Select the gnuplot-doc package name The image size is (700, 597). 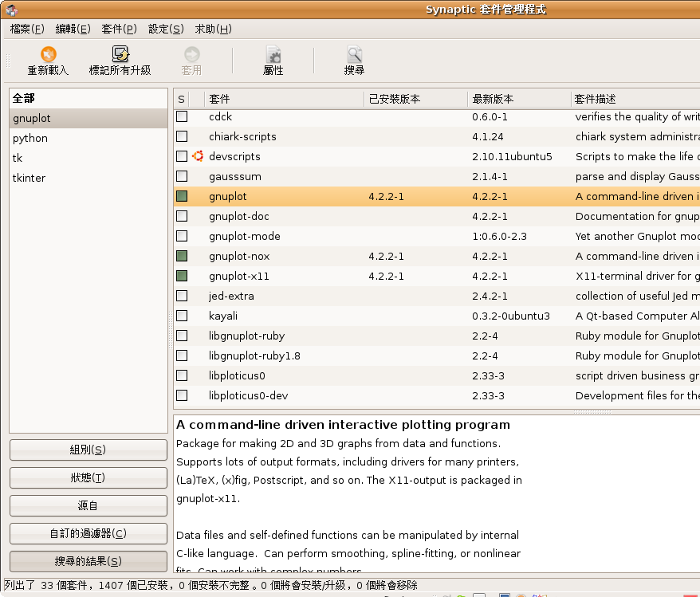click(239, 216)
